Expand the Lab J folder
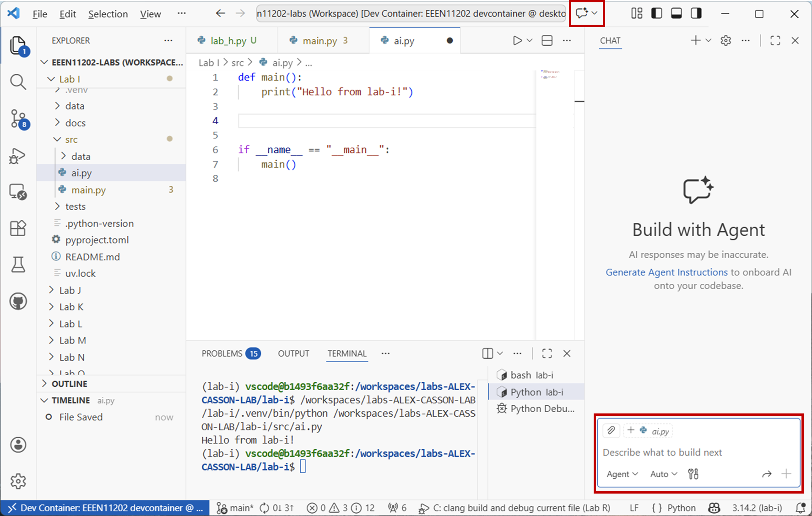This screenshot has height=516, width=812. point(70,290)
